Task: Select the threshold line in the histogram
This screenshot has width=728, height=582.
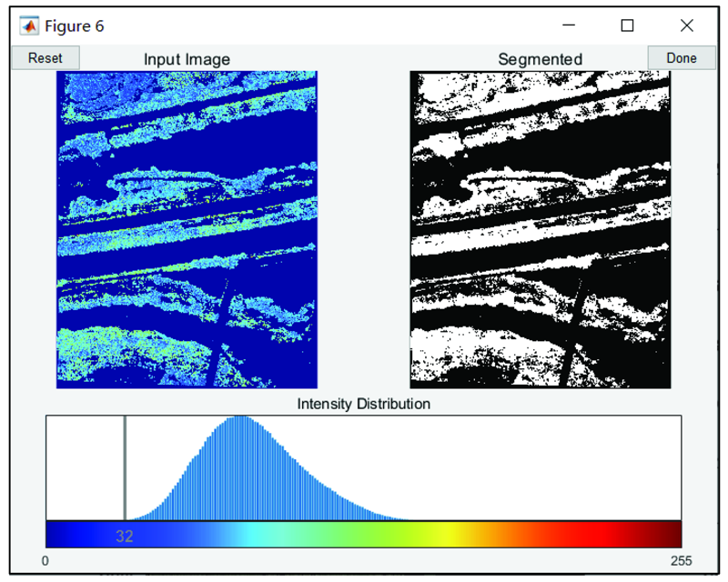Action: pyautogui.click(x=125, y=467)
